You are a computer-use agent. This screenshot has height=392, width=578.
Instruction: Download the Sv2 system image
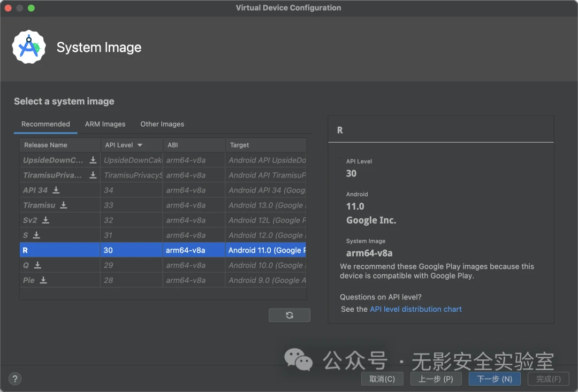click(46, 220)
